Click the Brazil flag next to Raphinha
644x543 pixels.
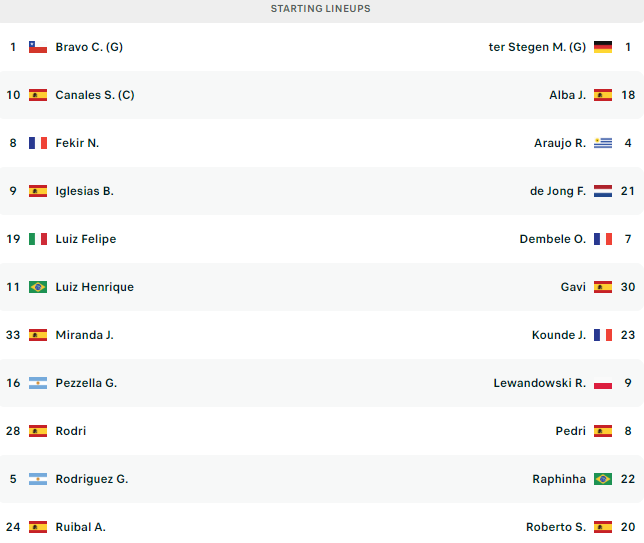click(x=603, y=479)
